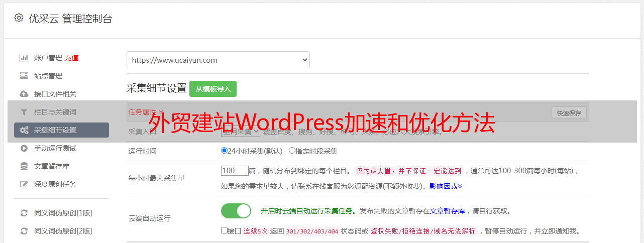The height and width of the screenshot is (243, 644).
Task: Click the 云端自动运行 row label
Action: point(150,218)
